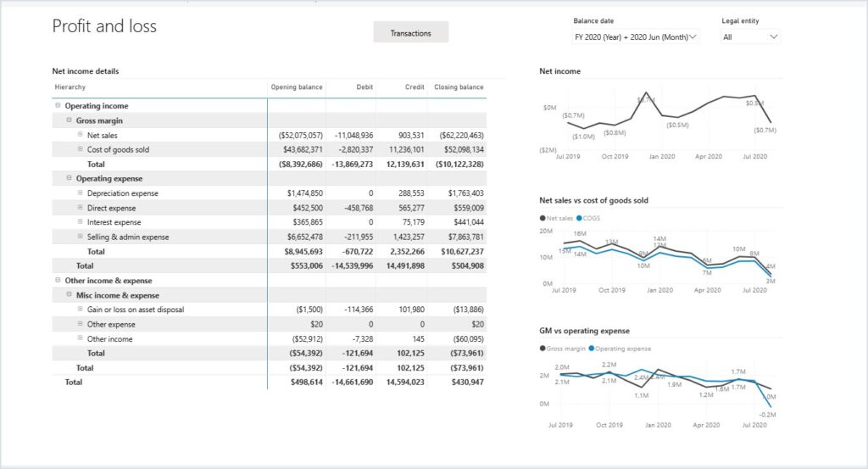Click Other expense closing balance $20
This screenshot has width=868, height=469.
pos(478,325)
